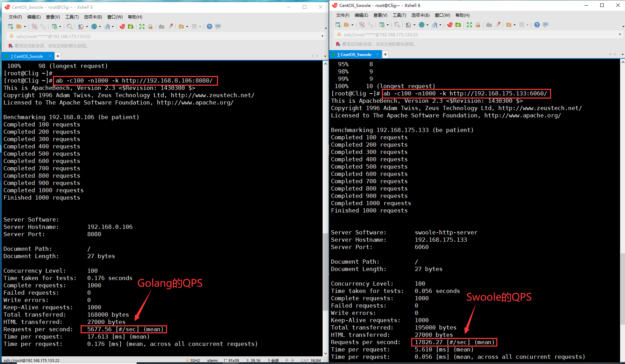Launch Xftp from the toolbar

[131, 26]
